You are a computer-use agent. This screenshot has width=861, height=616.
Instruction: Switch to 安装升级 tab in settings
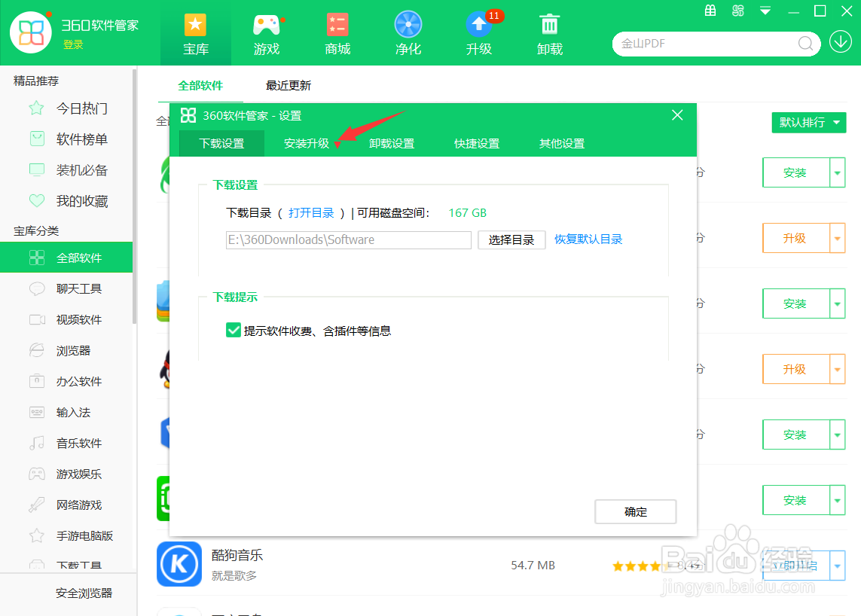click(x=307, y=143)
